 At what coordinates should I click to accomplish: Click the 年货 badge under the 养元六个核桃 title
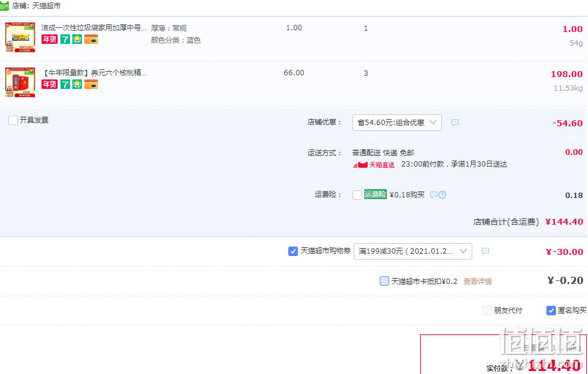click(x=49, y=84)
